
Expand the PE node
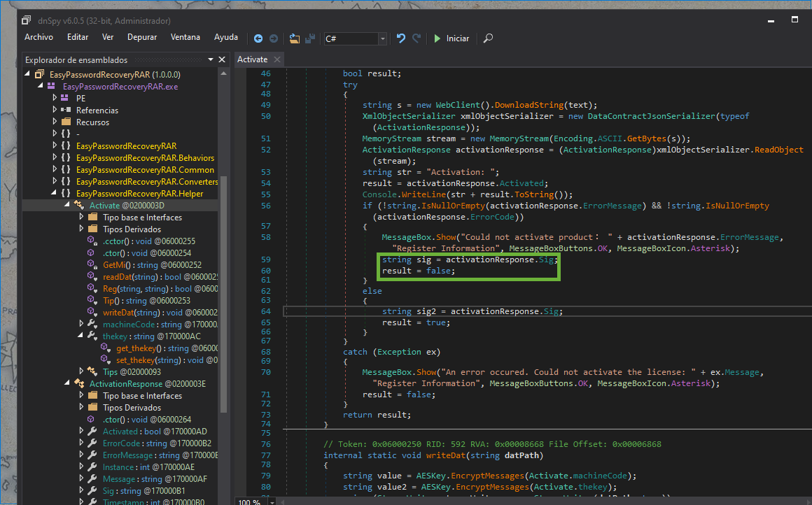[x=55, y=99]
